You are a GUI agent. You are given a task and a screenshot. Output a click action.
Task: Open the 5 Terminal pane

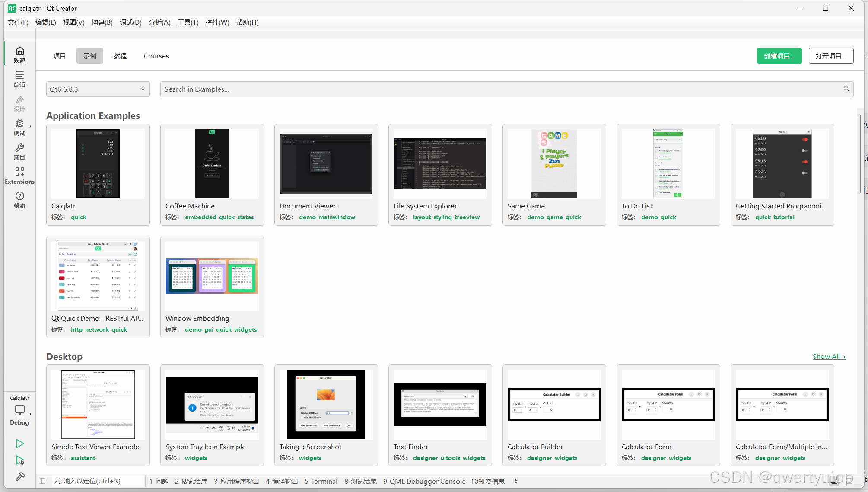(321, 481)
